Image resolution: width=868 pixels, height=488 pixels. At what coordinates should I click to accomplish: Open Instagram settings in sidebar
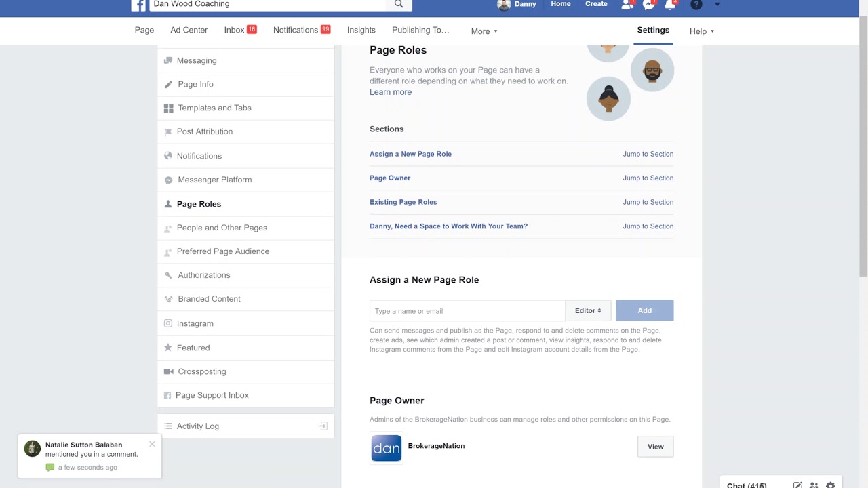(x=245, y=323)
